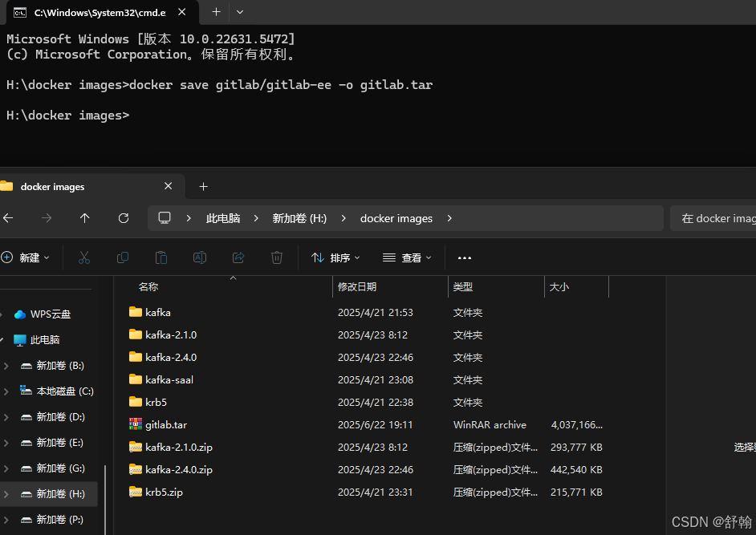Navigate up one folder level
This screenshot has width=756, height=535.
pyautogui.click(x=84, y=217)
